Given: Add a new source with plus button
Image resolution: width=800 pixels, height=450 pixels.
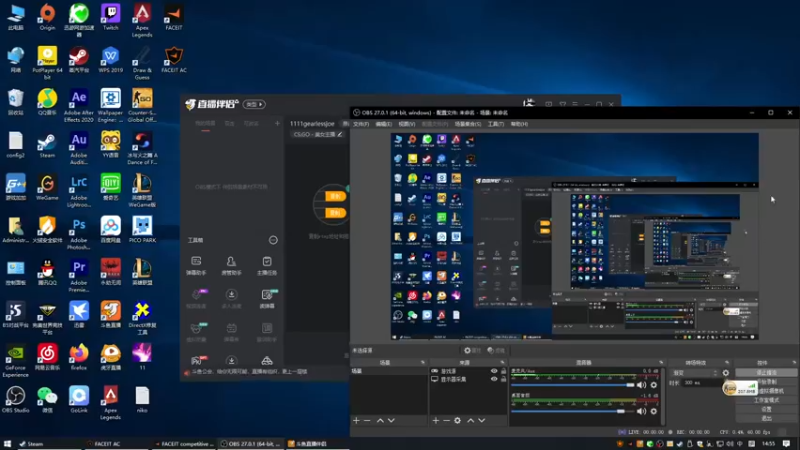Looking at the screenshot, I should [x=436, y=420].
